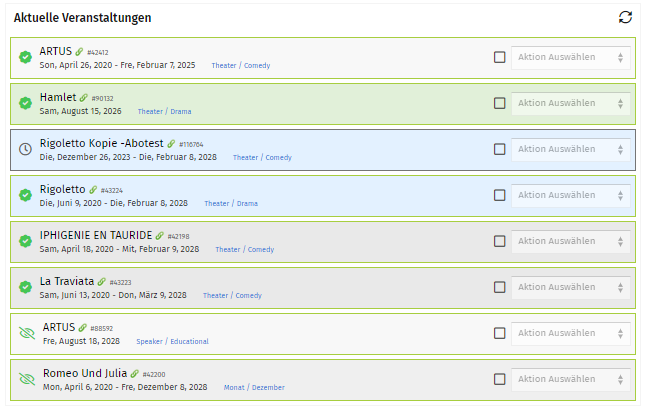Check the box for La Traviata

(500, 287)
